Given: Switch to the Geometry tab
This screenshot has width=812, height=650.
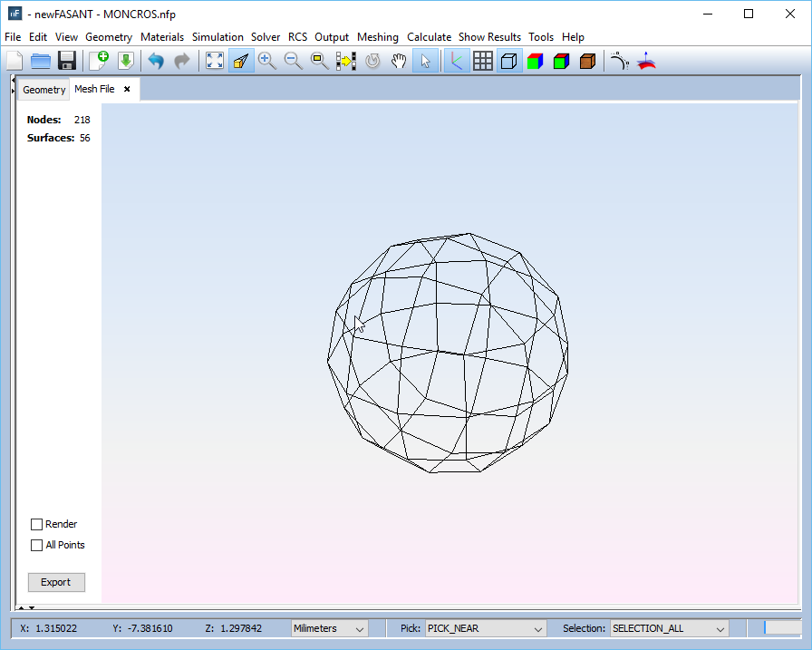Looking at the screenshot, I should 43,90.
